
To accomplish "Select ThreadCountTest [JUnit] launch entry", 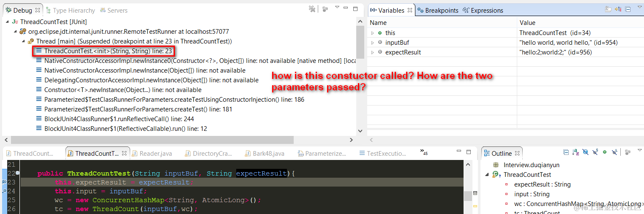I will (x=53, y=22).
